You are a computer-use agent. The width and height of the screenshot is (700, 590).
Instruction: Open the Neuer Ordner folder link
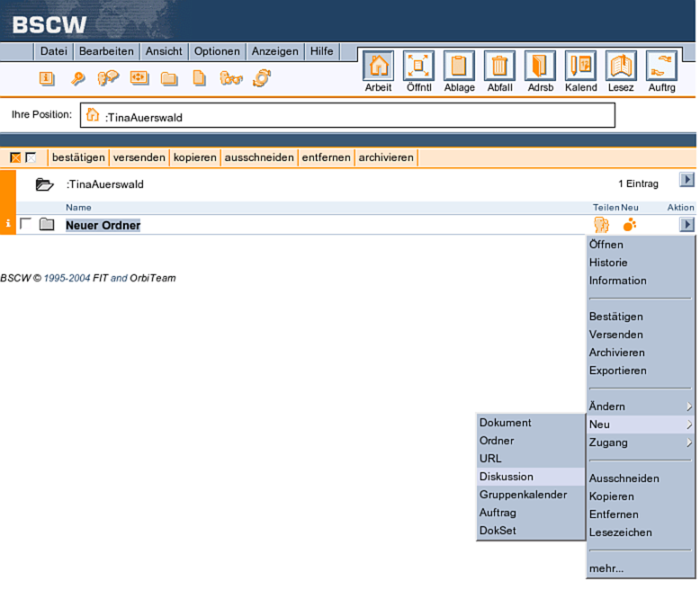[103, 225]
